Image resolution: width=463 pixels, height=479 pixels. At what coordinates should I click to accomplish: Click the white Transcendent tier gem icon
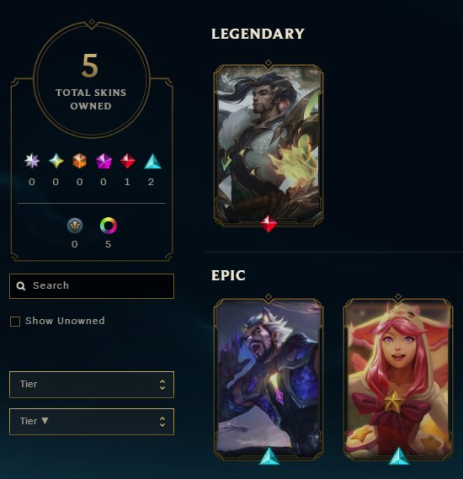32,161
